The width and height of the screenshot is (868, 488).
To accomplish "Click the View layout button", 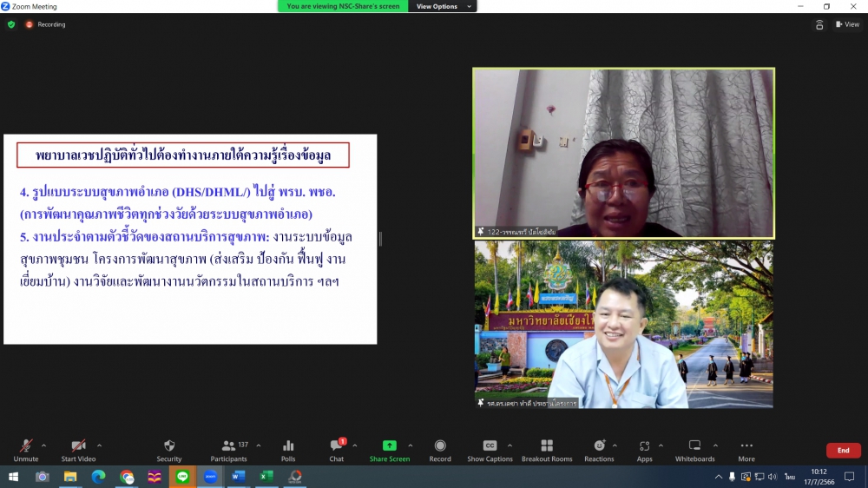I will point(847,24).
